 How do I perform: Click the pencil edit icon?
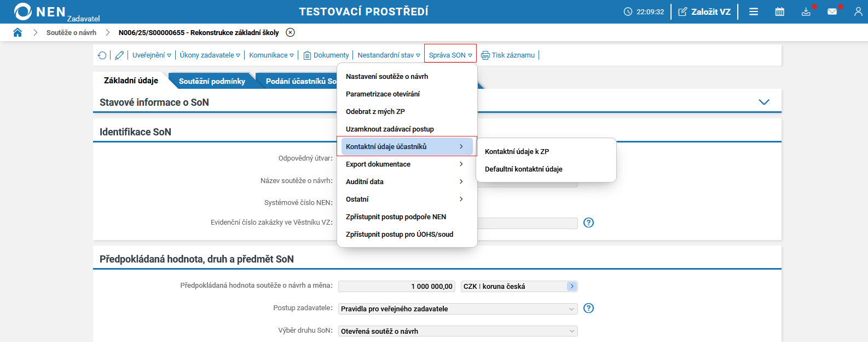click(119, 55)
